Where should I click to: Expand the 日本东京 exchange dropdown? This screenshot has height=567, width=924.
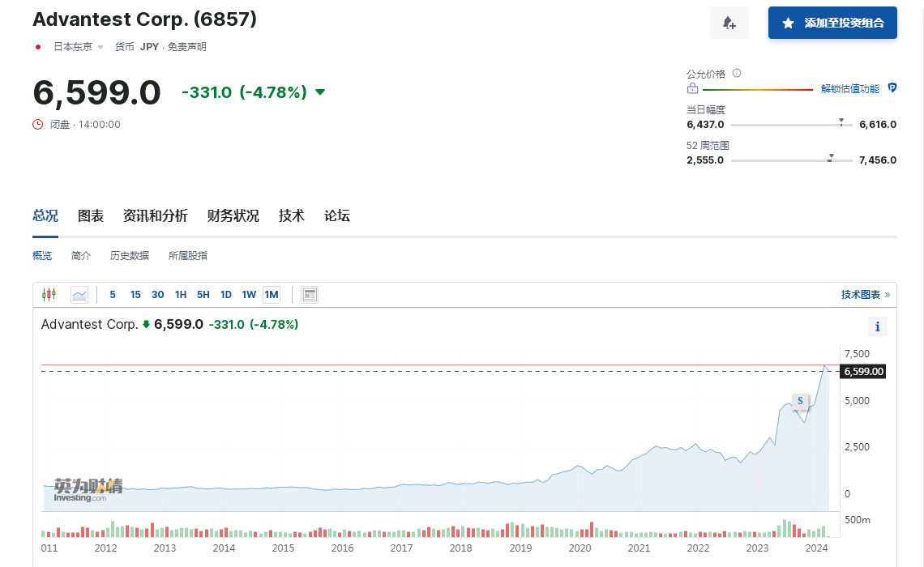(101, 47)
